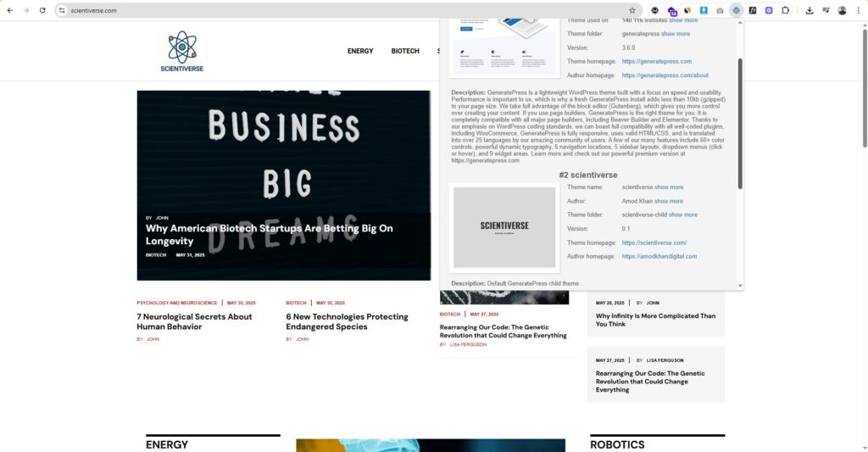
Task: Reload the current page
Action: coord(42,10)
